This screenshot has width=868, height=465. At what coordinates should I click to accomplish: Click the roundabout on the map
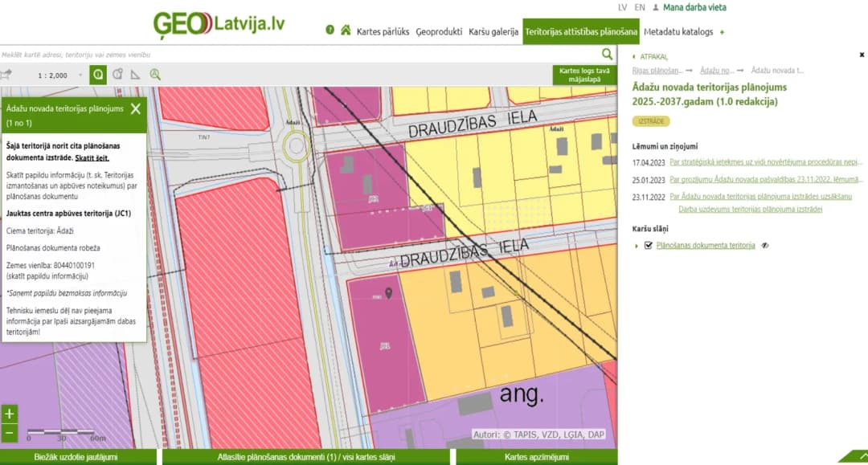tap(296, 146)
